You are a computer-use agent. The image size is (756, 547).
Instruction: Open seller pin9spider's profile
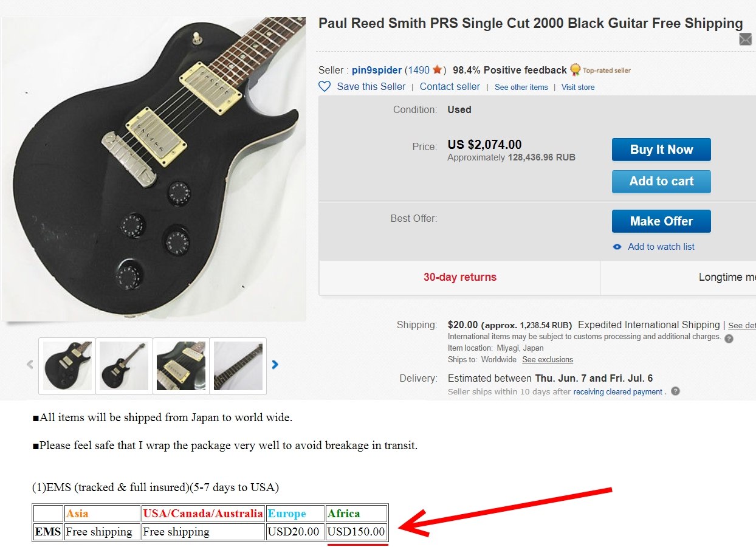tap(376, 70)
